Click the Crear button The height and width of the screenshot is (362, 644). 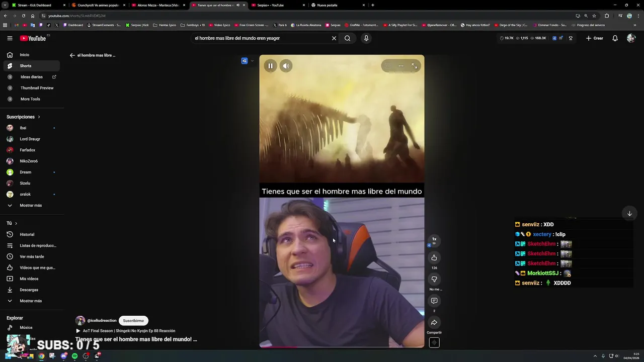pos(595,38)
